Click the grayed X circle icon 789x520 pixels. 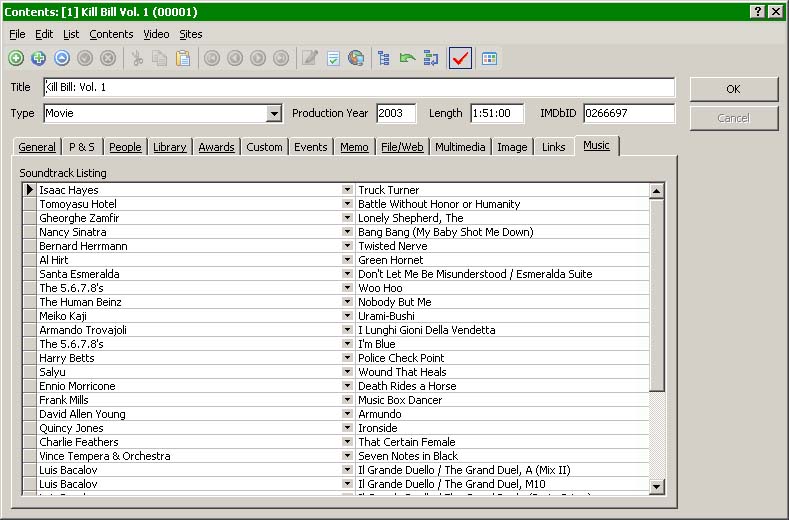click(x=108, y=58)
